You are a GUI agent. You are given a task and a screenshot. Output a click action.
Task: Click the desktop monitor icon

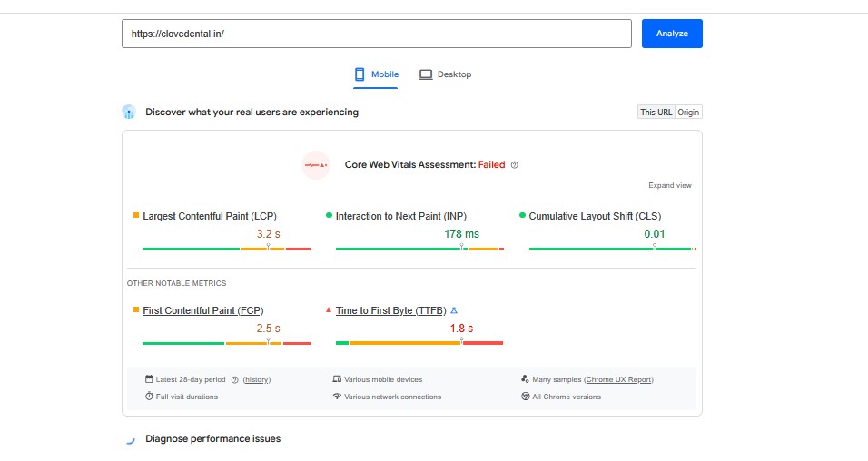point(426,74)
